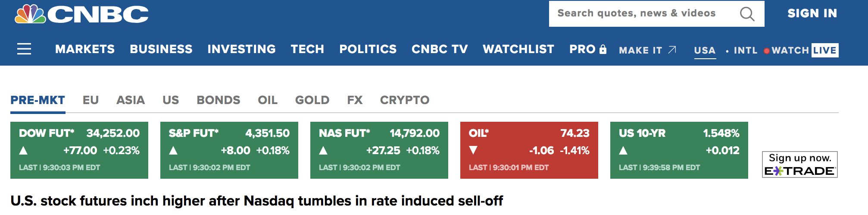Open the MARKETS menu
This screenshot has height=215, width=868.
pos(85,49)
